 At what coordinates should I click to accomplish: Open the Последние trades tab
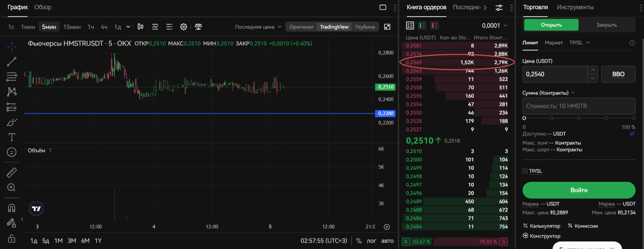467,7
